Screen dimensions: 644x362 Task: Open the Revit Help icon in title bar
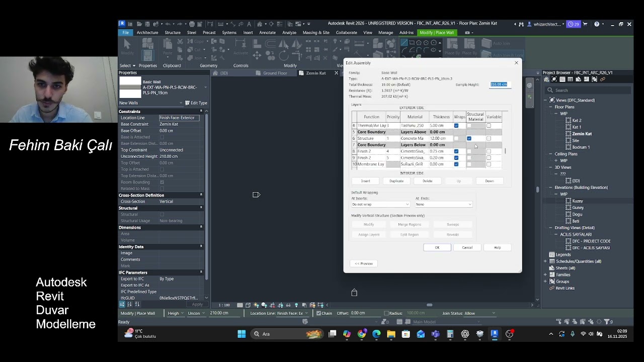point(597,24)
